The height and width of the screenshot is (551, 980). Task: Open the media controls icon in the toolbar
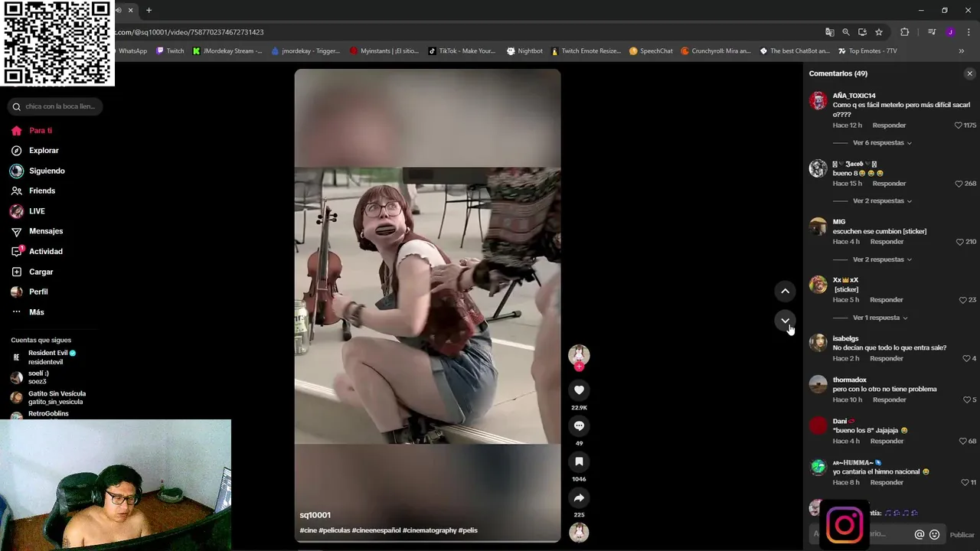click(932, 32)
